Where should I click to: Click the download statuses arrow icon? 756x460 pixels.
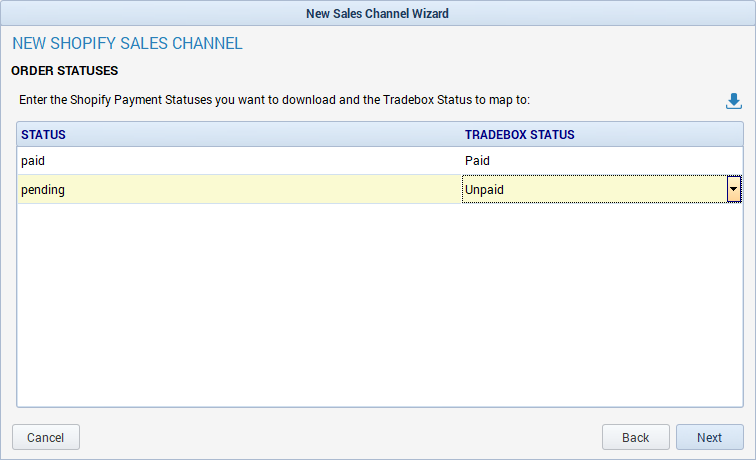(733, 101)
